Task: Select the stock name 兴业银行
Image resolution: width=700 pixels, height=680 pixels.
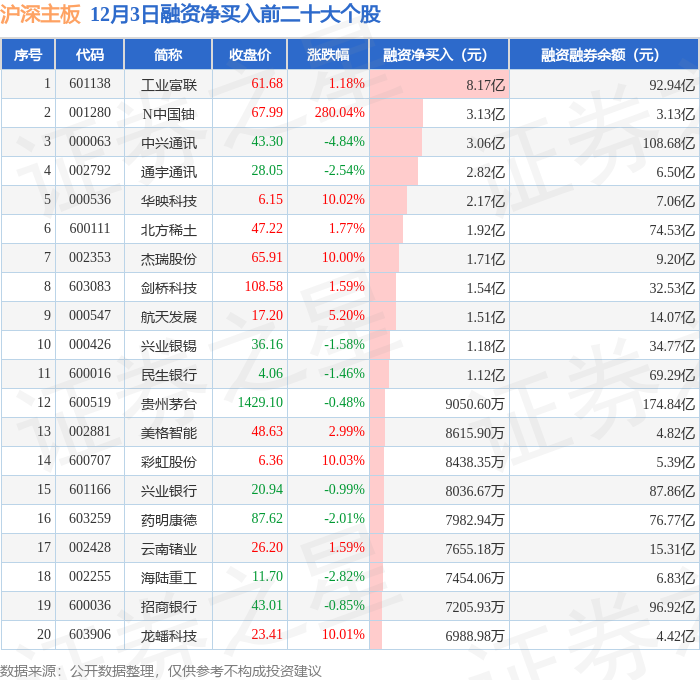Action: tap(169, 491)
